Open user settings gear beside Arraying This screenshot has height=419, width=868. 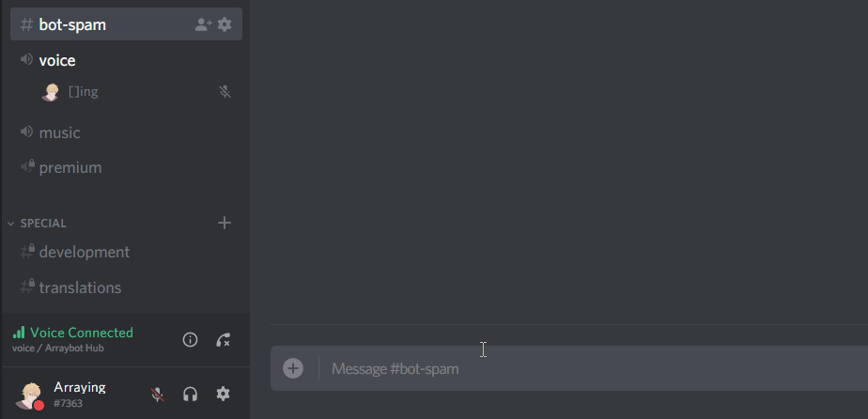(x=223, y=394)
